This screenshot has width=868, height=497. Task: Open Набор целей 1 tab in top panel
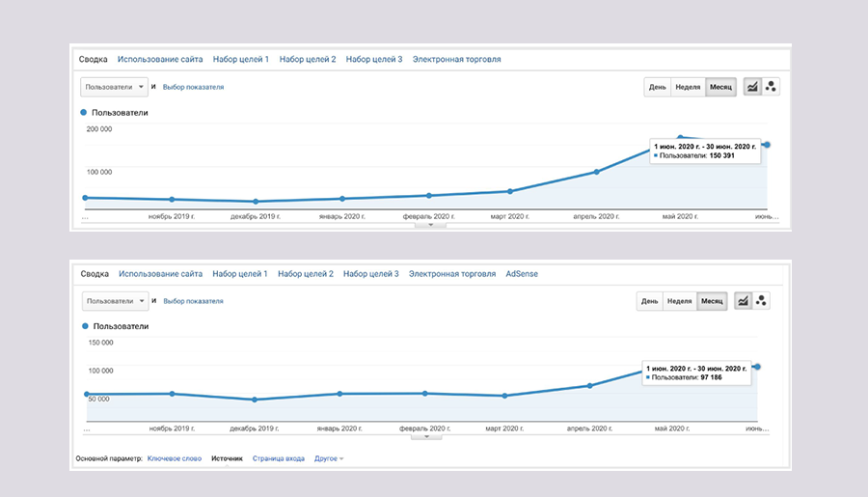(x=241, y=59)
